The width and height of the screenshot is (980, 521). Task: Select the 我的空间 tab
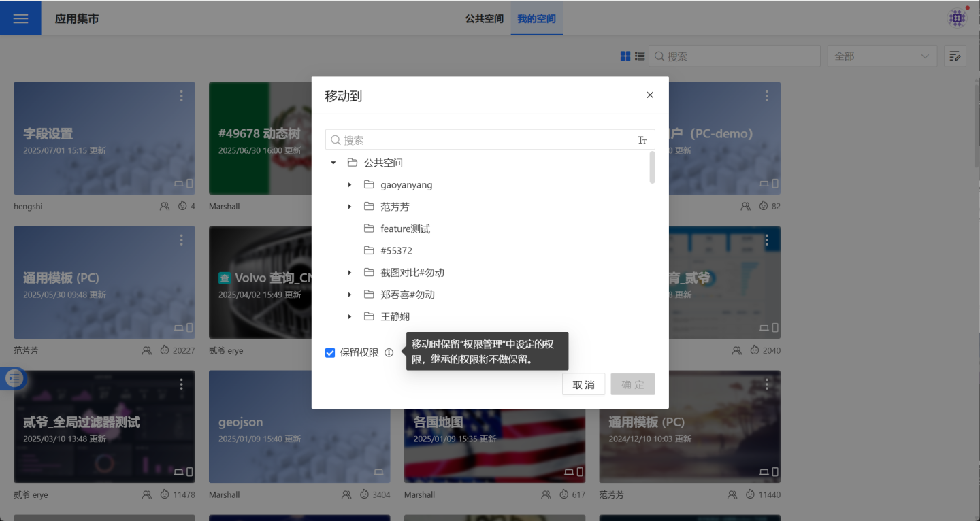(536, 18)
